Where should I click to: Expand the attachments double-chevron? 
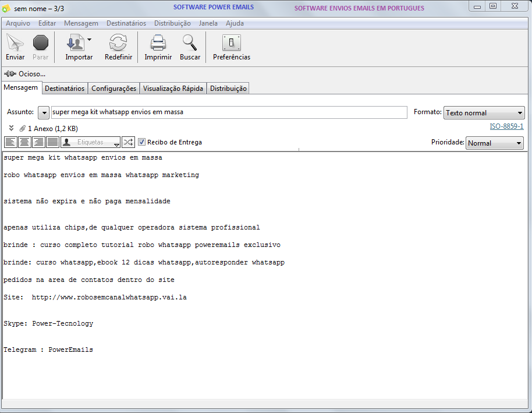[x=11, y=128]
